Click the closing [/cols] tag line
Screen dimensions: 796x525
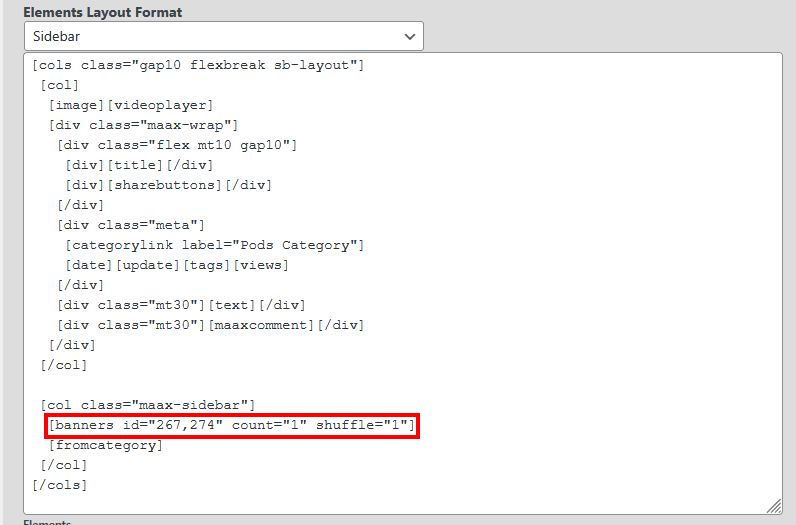pos(60,485)
